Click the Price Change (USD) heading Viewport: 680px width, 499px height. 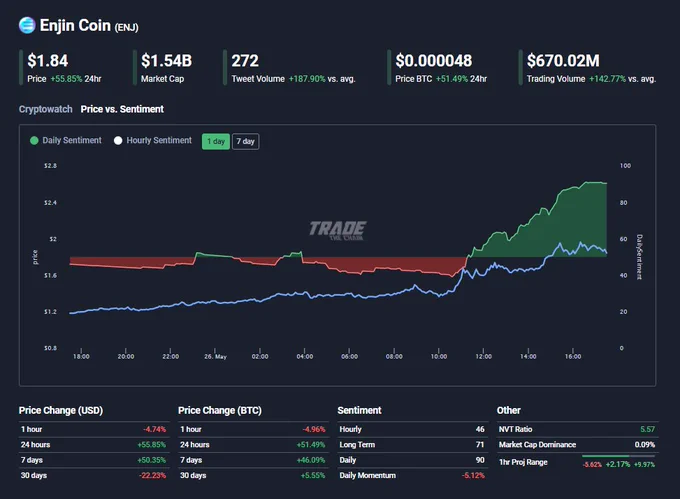(x=61, y=411)
